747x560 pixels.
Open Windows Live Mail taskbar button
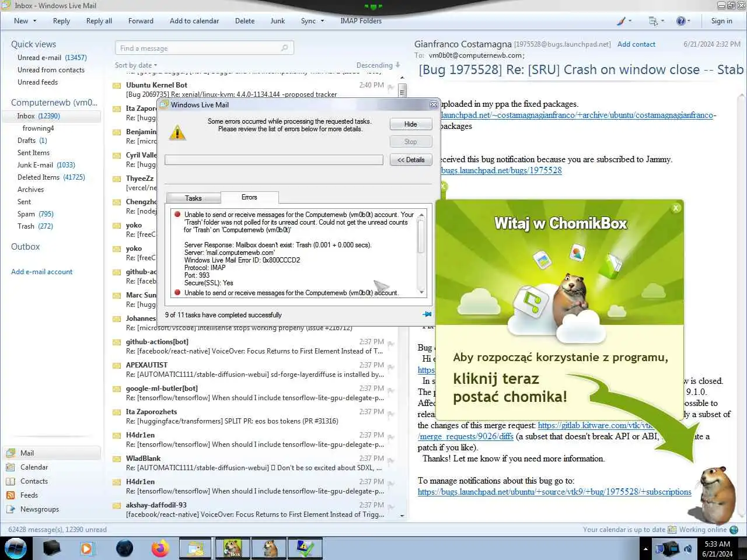point(196,548)
